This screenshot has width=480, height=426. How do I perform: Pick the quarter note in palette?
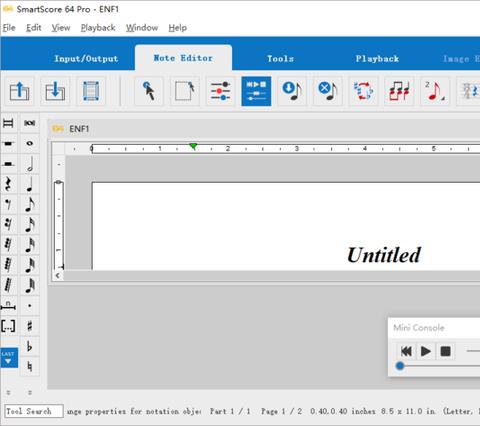coord(30,184)
